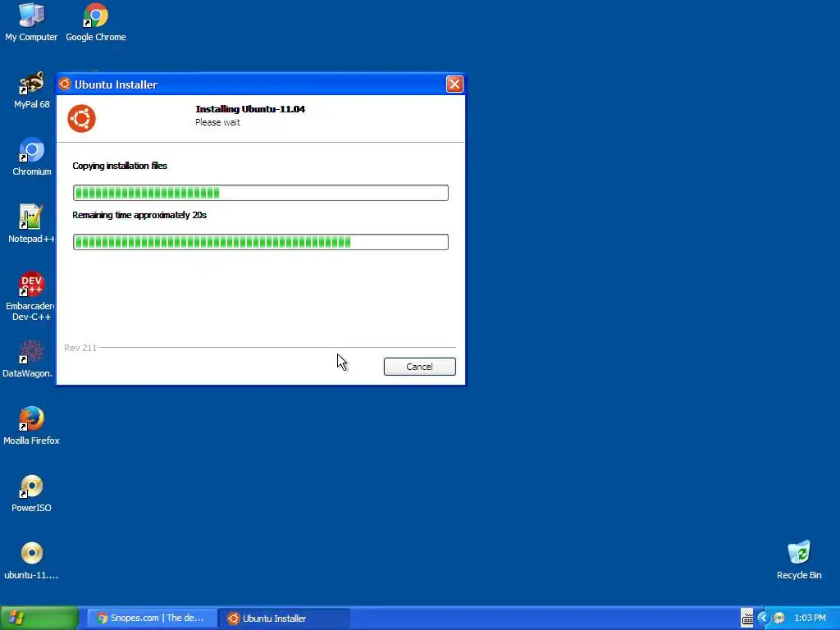Click the Ubuntu logo in installer header
840x630 pixels.
(x=81, y=118)
